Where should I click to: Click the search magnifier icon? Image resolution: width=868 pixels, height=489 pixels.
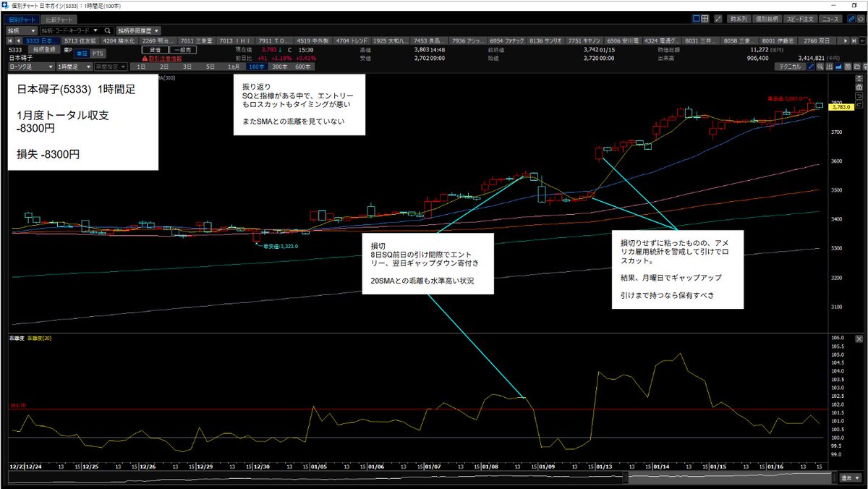107,31
